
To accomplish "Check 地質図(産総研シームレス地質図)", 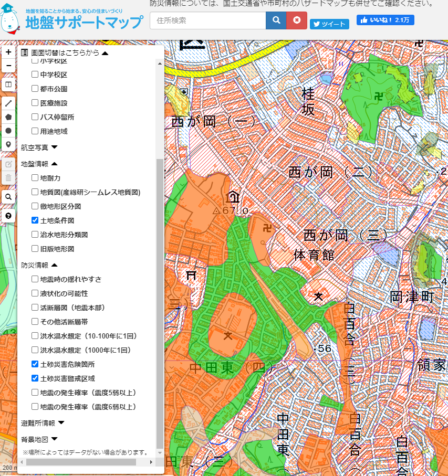I will 35,192.
